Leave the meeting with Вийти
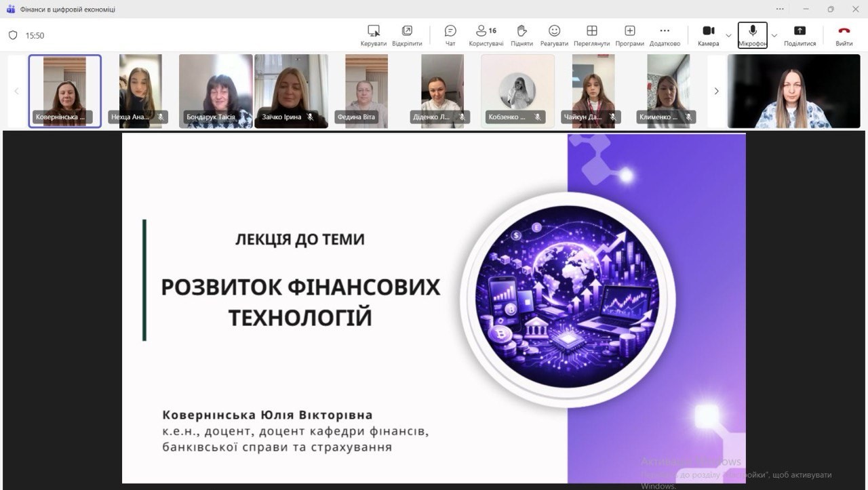868x490 pixels. (x=844, y=35)
